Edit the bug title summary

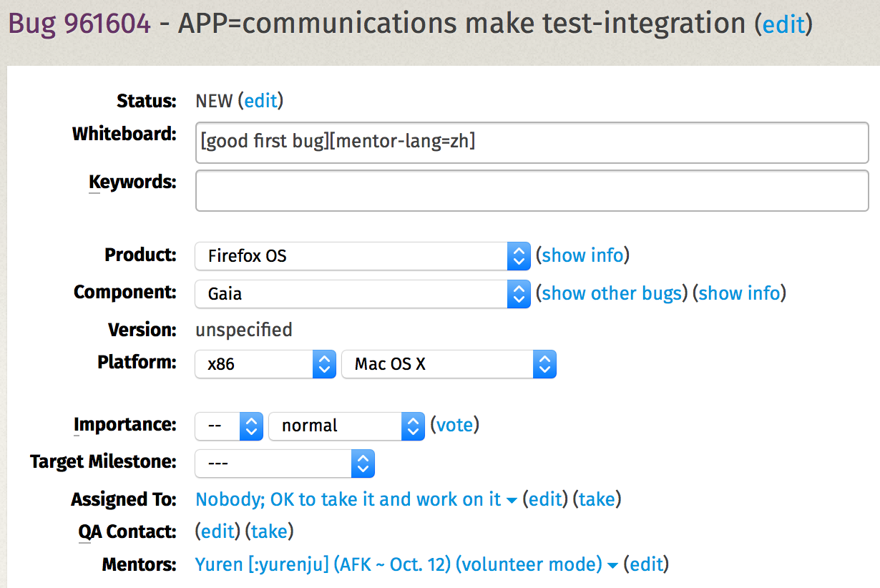[783, 24]
